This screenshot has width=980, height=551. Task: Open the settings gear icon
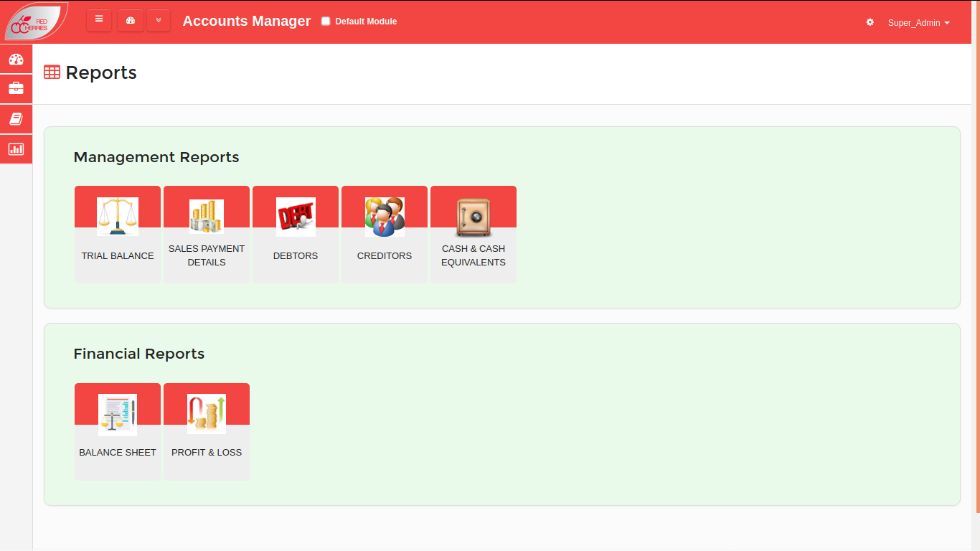(870, 22)
